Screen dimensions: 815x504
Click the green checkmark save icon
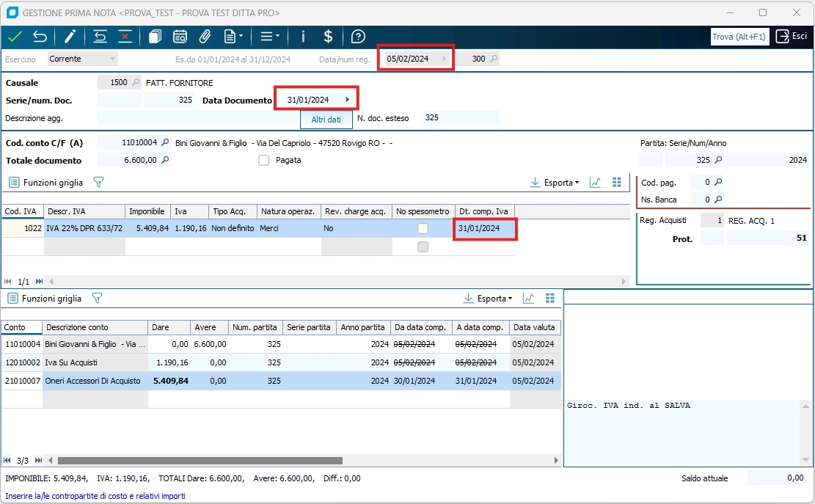pos(15,37)
